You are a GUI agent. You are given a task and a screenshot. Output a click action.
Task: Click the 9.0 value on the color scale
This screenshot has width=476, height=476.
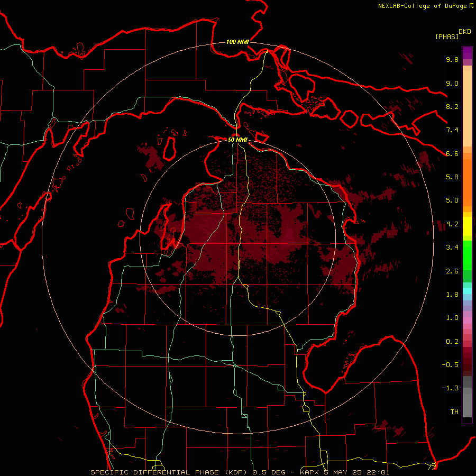(452, 83)
